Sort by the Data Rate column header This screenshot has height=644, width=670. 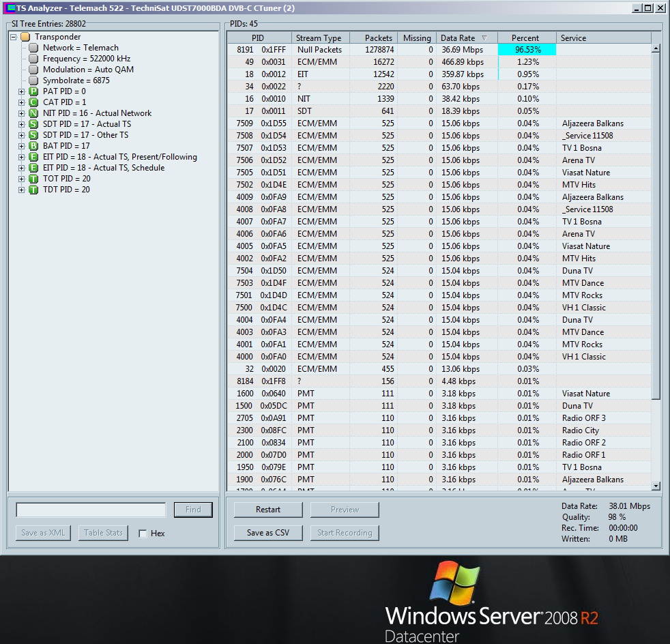tap(467, 38)
